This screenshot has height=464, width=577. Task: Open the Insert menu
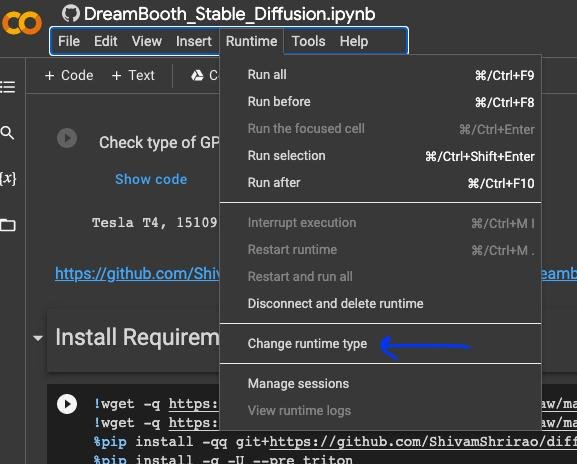pos(194,41)
